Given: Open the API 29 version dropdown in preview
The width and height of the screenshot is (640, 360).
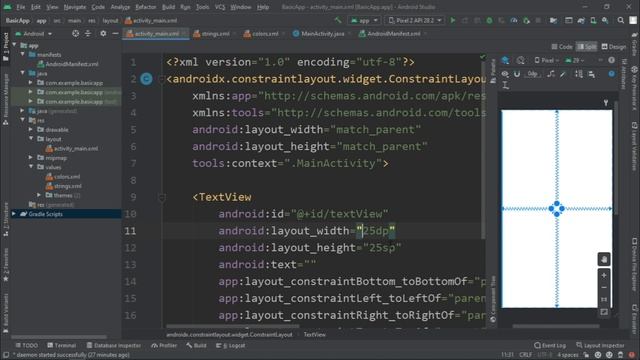Looking at the screenshot, I should 575,60.
